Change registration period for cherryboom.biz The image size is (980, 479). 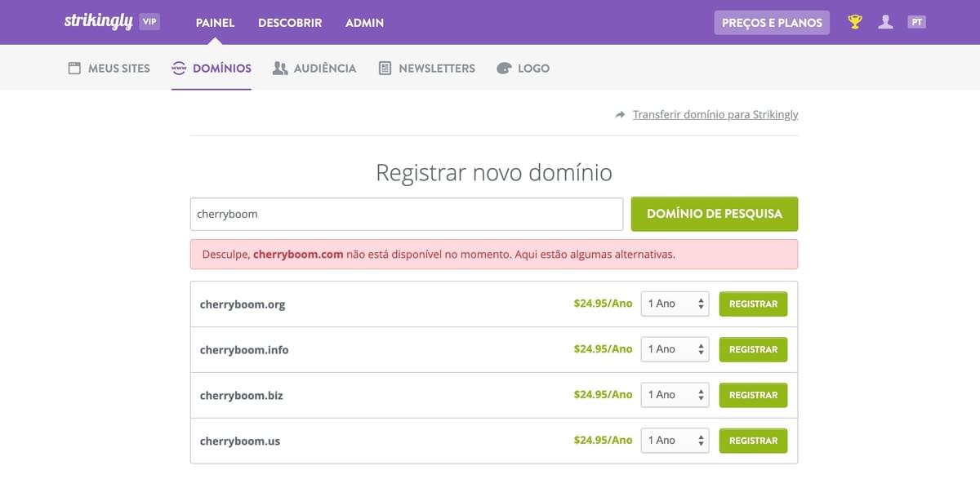[675, 394]
